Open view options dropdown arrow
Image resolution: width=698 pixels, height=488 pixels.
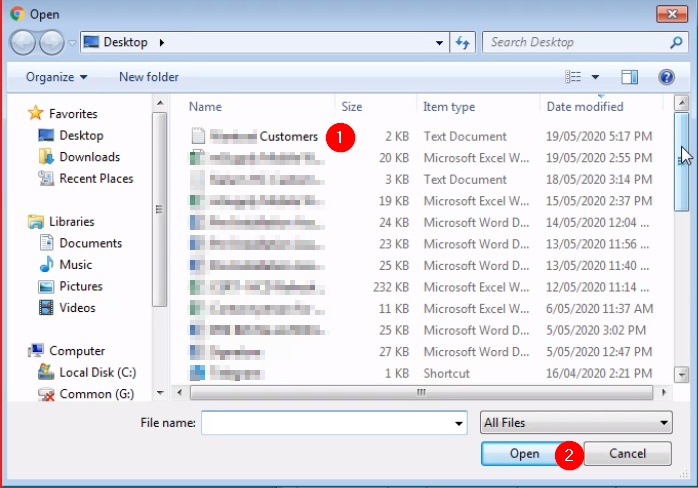point(596,77)
